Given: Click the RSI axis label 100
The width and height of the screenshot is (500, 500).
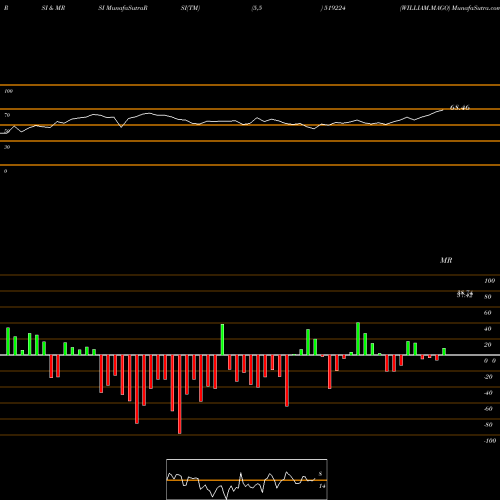Looking at the screenshot, I should 9,91.
